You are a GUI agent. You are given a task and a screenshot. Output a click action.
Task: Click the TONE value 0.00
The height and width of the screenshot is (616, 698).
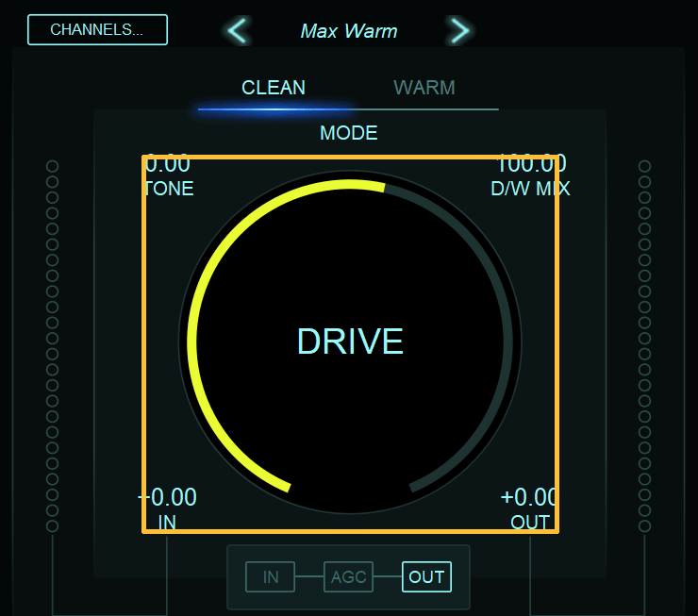(167, 164)
